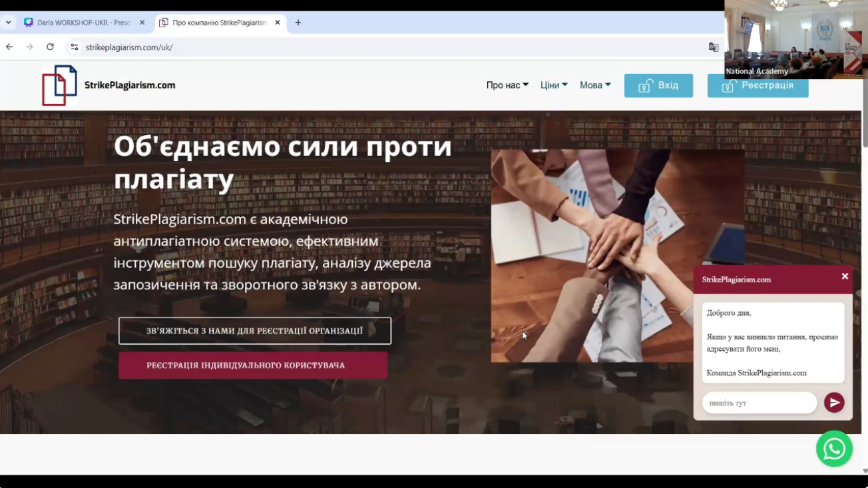Screen dimensions: 868x488
Task: Click the Вхід login button
Action: pos(658,86)
